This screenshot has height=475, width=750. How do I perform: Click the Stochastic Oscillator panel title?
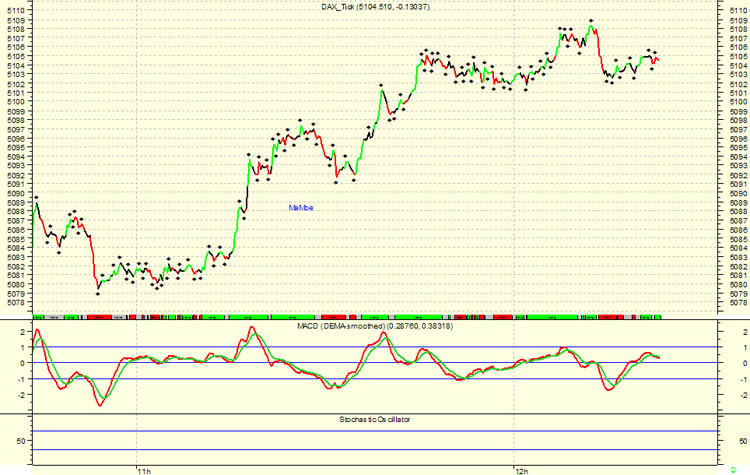coord(375,420)
